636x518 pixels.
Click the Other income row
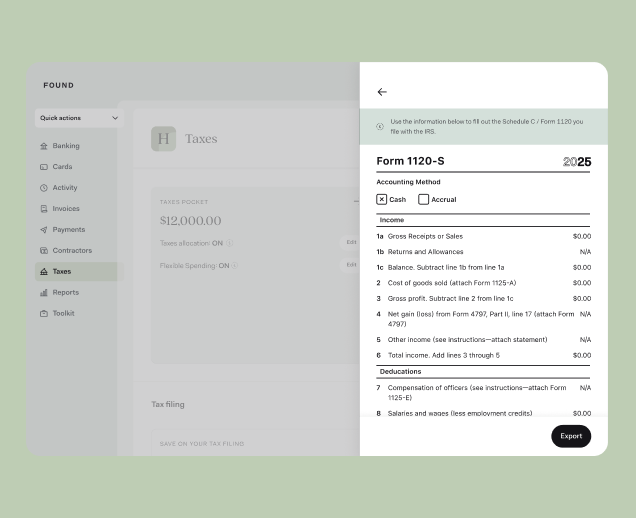tap(483, 340)
